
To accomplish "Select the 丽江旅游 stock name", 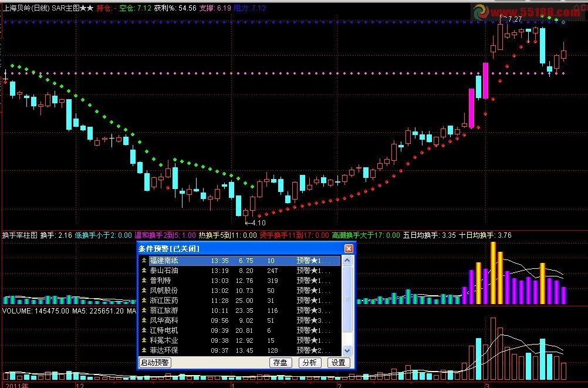I will (x=164, y=311).
